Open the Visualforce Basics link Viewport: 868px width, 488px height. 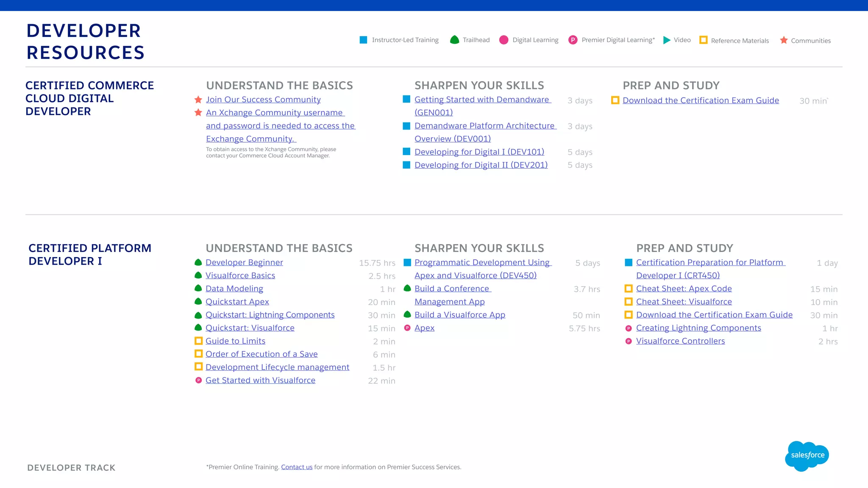coord(240,275)
